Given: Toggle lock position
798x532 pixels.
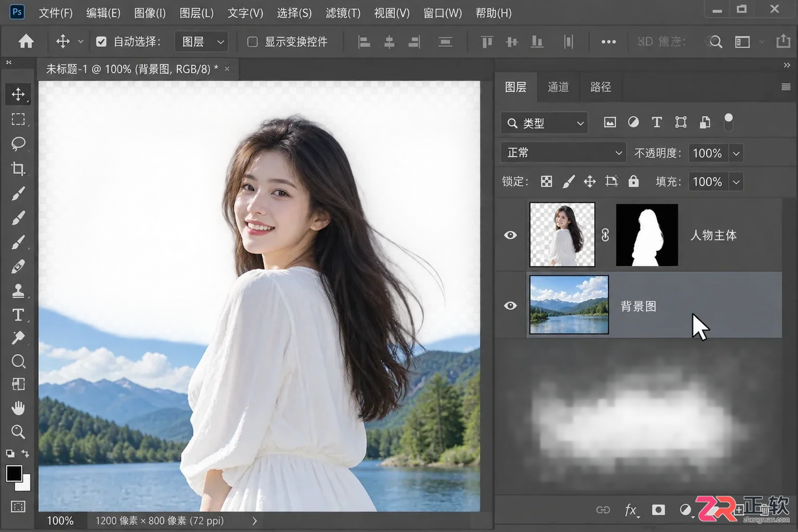Looking at the screenshot, I should (x=590, y=181).
